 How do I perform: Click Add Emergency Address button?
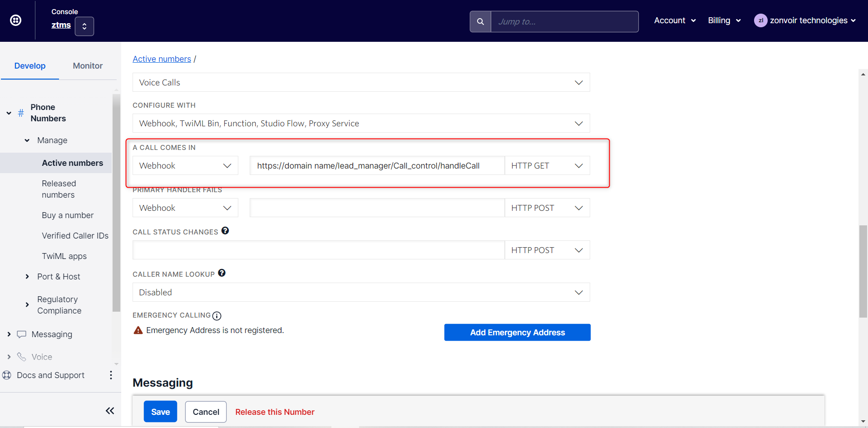(x=518, y=333)
